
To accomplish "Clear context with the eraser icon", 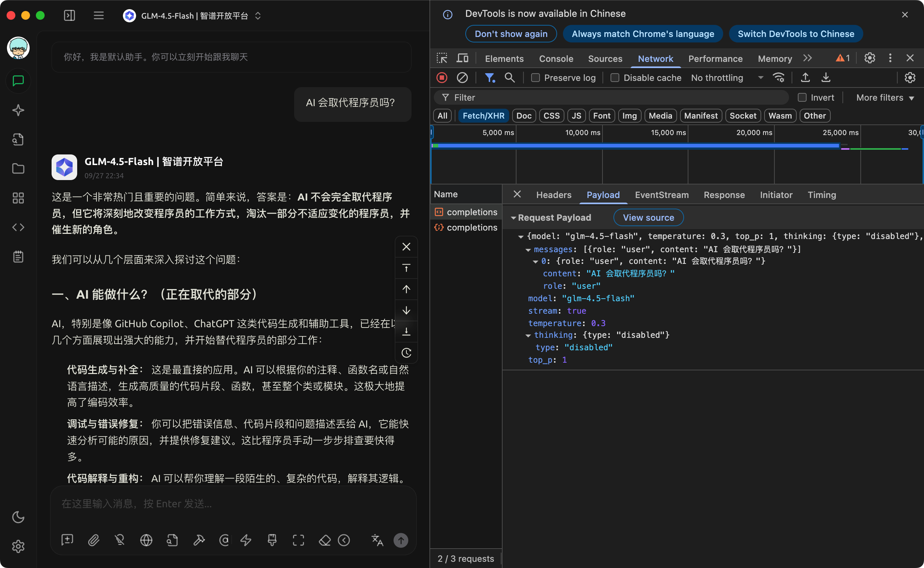I will tap(325, 540).
